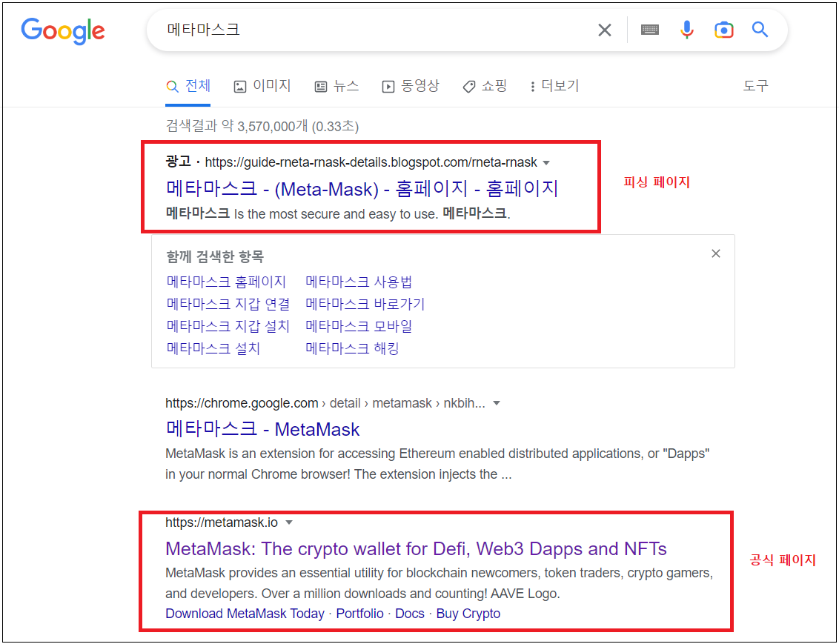
Task: Click the 광고 label on the ad
Action: (x=178, y=162)
